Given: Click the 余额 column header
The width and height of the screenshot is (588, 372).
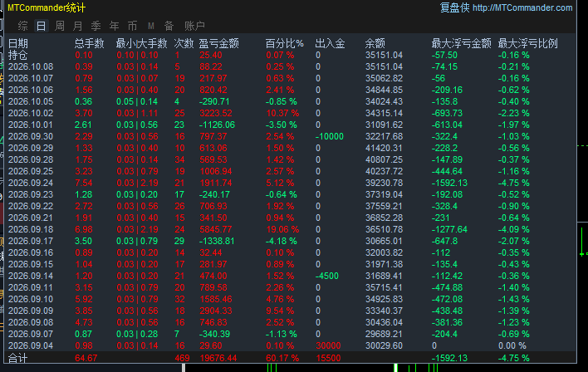Looking at the screenshot, I should tap(375, 43).
